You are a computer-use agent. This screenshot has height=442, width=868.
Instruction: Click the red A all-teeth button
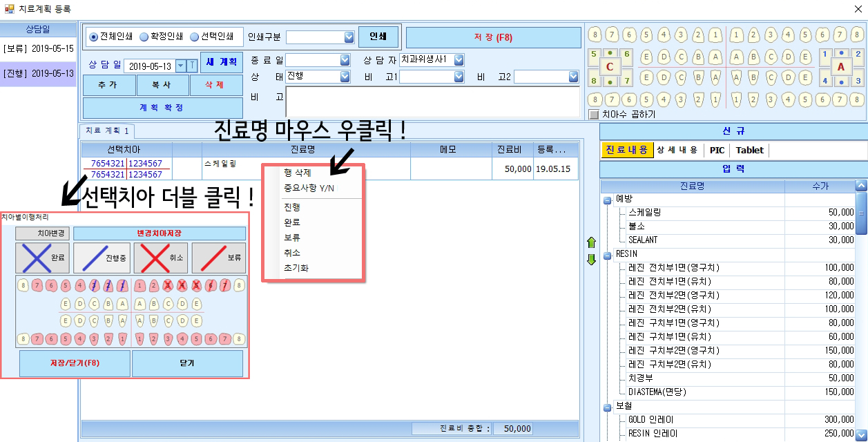click(x=841, y=67)
